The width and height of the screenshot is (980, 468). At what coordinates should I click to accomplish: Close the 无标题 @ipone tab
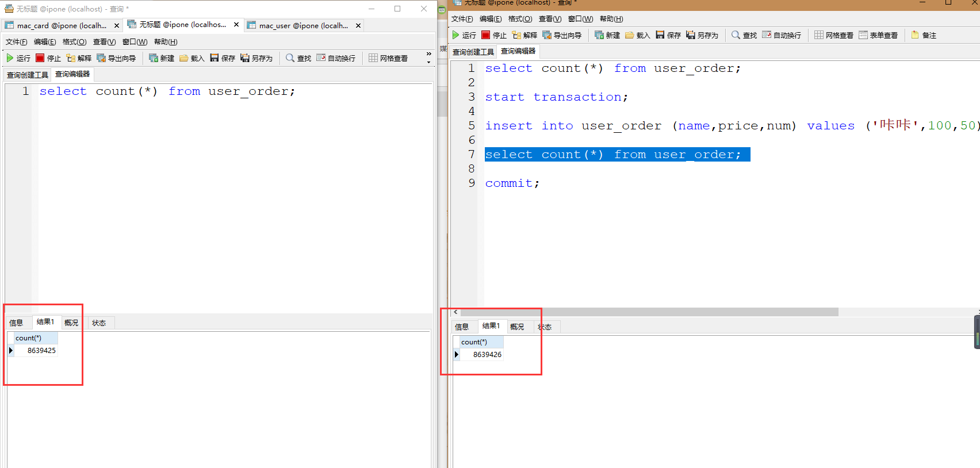[x=236, y=25]
